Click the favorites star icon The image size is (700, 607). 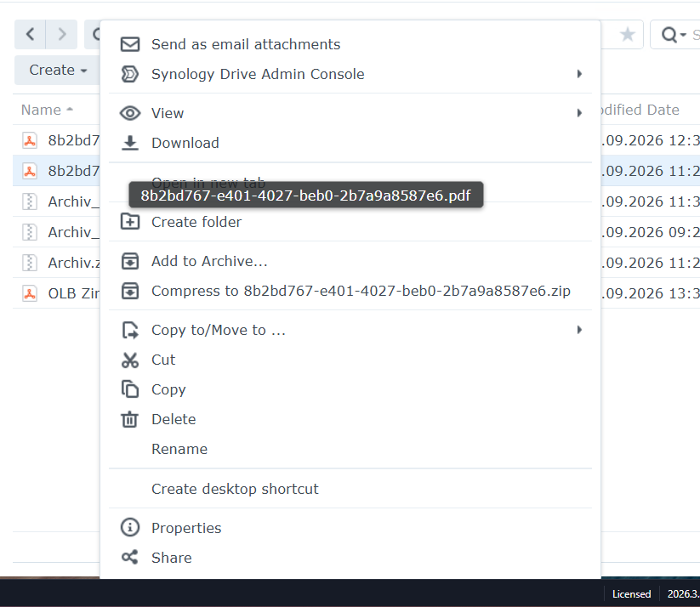point(627,34)
